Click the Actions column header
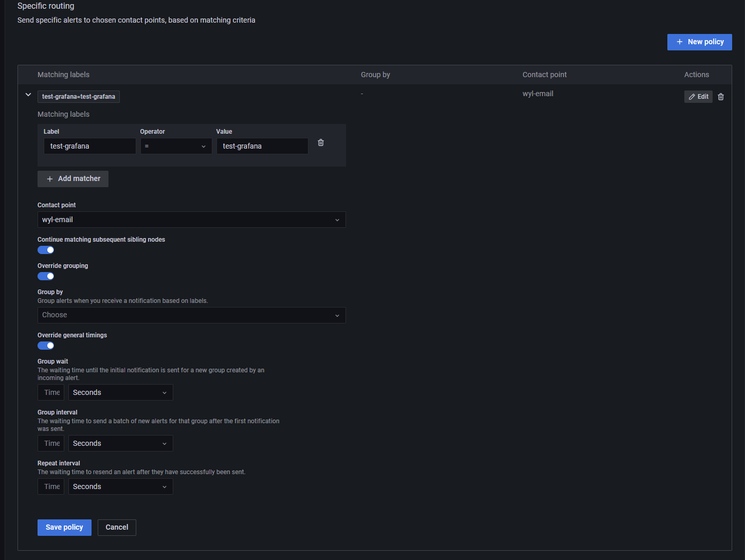The width and height of the screenshot is (745, 560). [x=697, y=75]
